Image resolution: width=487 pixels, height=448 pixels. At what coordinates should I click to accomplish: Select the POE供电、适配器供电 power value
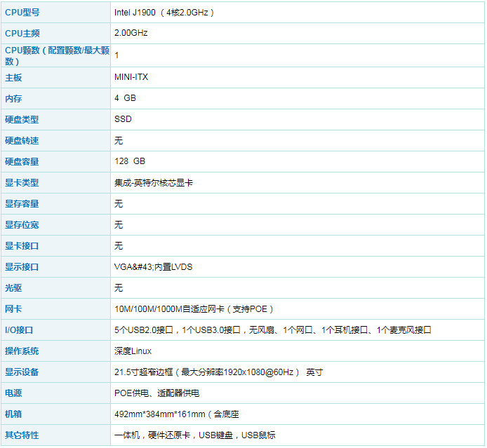(156, 393)
